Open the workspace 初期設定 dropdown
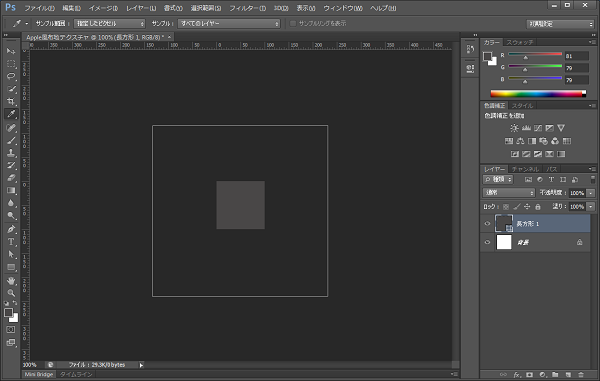 pyautogui.click(x=560, y=24)
